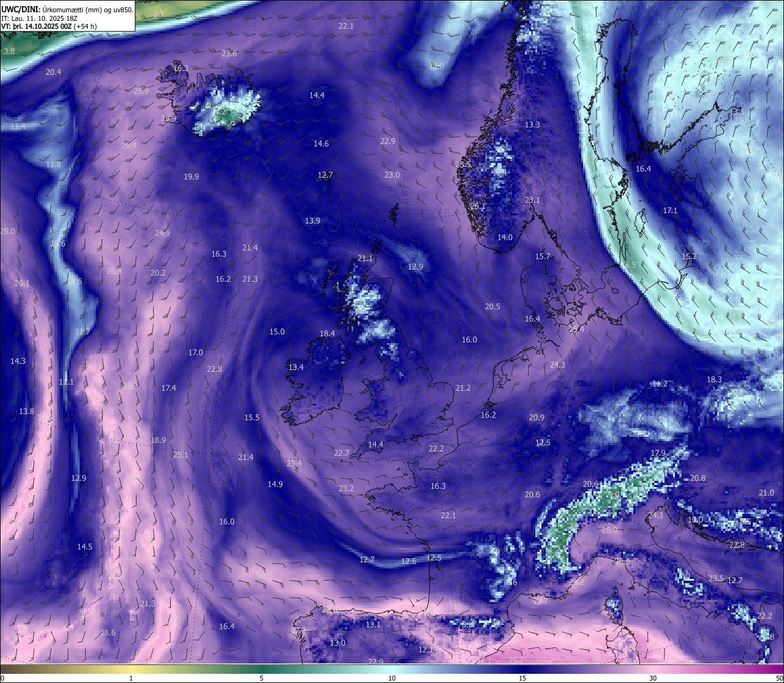
Task: Click the 23.1 value over central Norway
Action: pyautogui.click(x=532, y=200)
